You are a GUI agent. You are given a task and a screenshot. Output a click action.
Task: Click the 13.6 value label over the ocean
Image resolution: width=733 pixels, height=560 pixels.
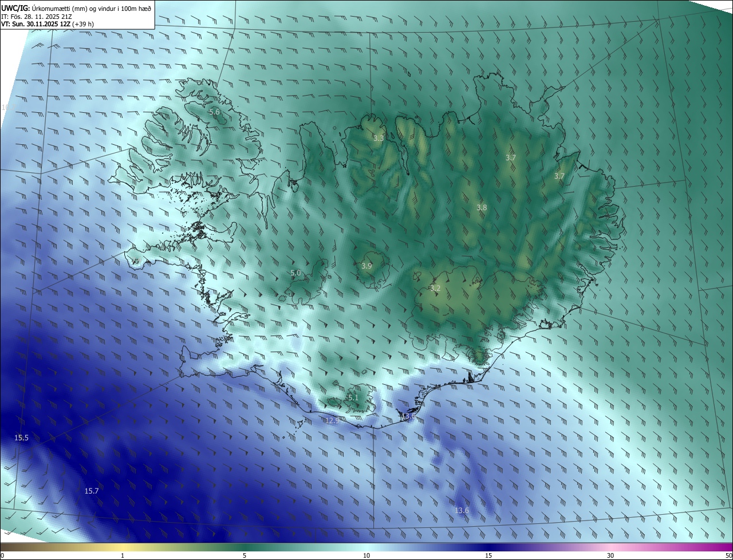(x=462, y=510)
